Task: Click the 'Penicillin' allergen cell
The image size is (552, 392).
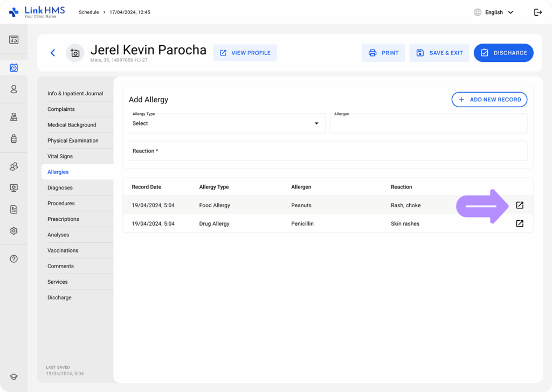Action: pyautogui.click(x=302, y=223)
